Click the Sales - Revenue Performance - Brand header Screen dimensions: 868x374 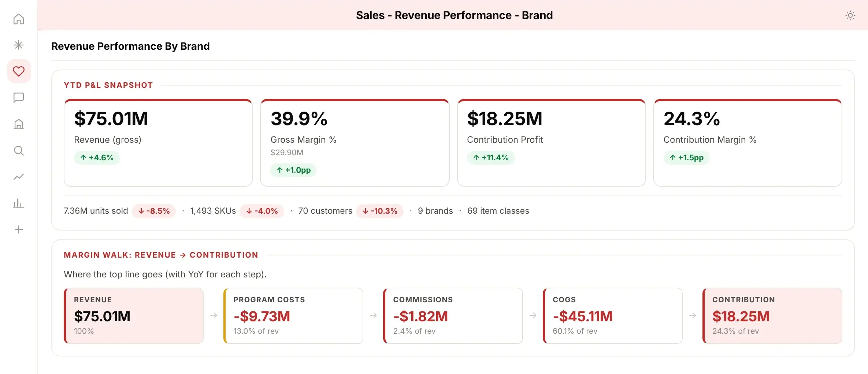(454, 15)
